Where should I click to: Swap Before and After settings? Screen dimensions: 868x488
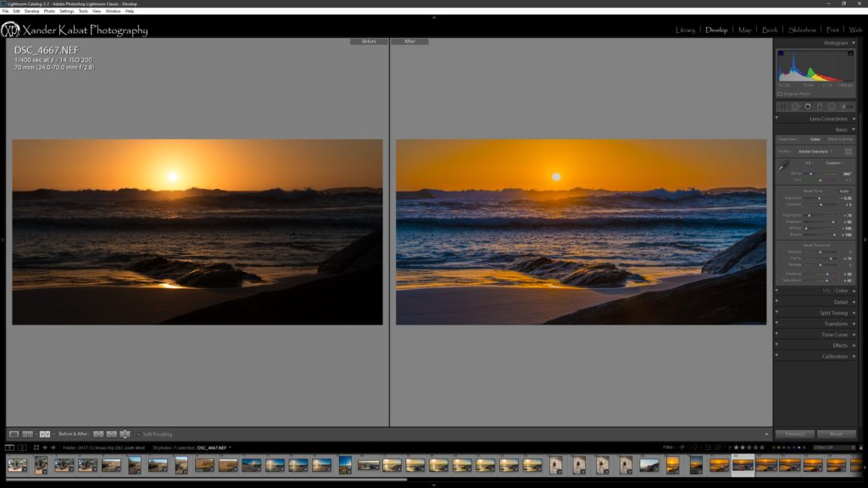[x=125, y=434]
